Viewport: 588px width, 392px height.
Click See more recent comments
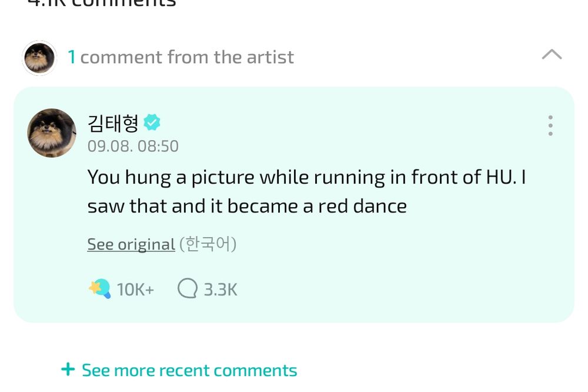click(x=189, y=370)
